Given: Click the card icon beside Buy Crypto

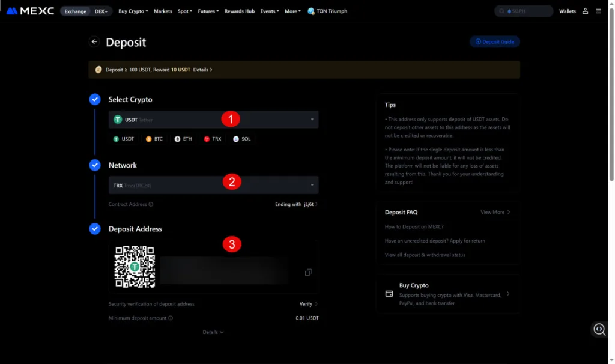Looking at the screenshot, I should coord(389,294).
